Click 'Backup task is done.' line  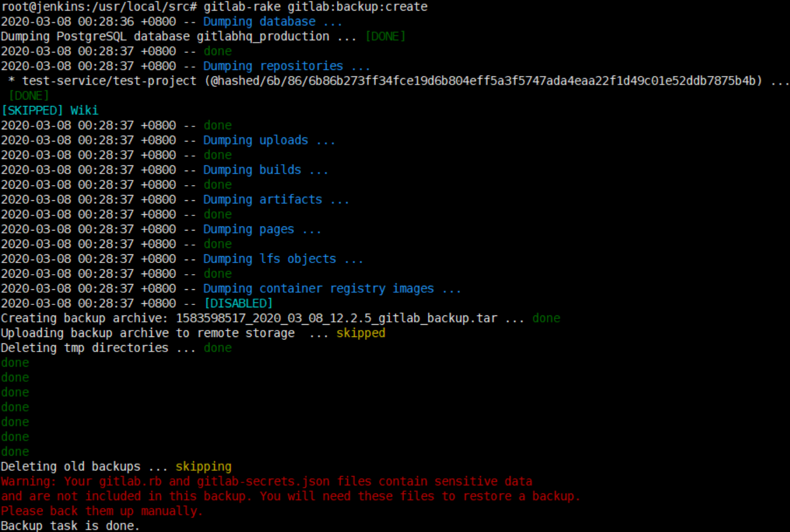(70, 526)
